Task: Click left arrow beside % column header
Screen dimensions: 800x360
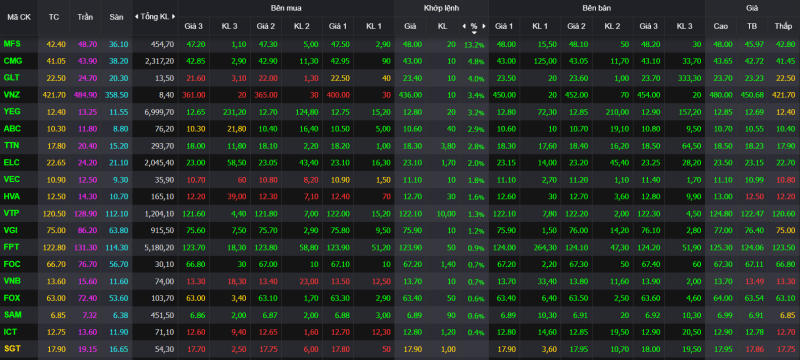Action: point(464,25)
